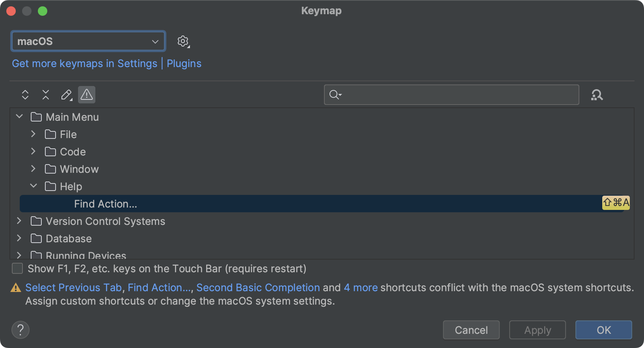
Task: Click the Collapse All toolbar icon
Action: click(x=46, y=95)
